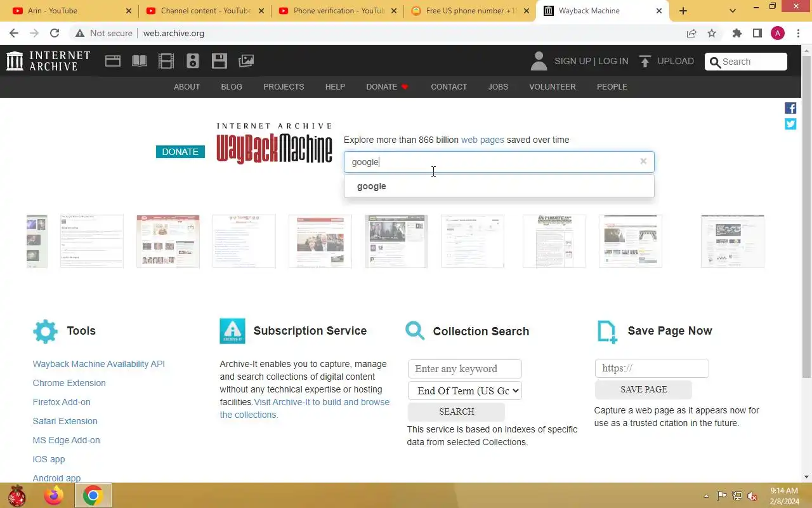The height and width of the screenshot is (508, 812).
Task: Open the Internet Archive home logo
Action: [x=48, y=61]
